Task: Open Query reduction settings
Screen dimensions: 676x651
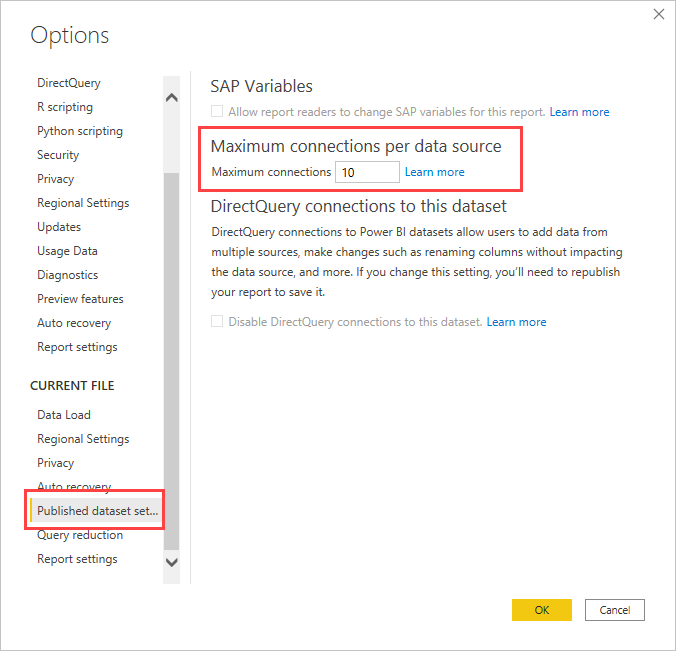Action: 80,535
